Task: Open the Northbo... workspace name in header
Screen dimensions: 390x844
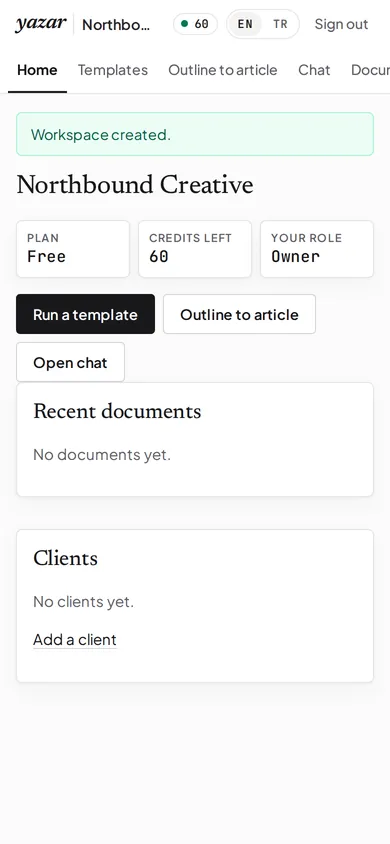Action: [x=116, y=24]
